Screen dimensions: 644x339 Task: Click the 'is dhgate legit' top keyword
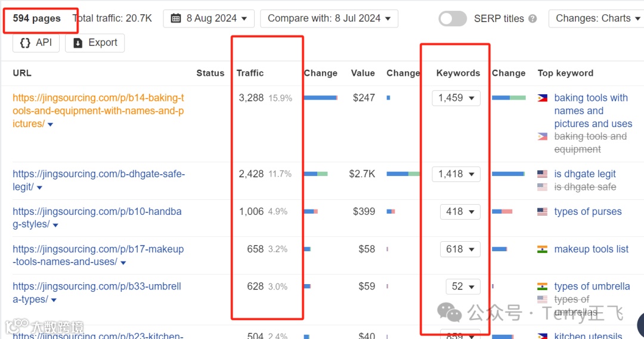[585, 174]
